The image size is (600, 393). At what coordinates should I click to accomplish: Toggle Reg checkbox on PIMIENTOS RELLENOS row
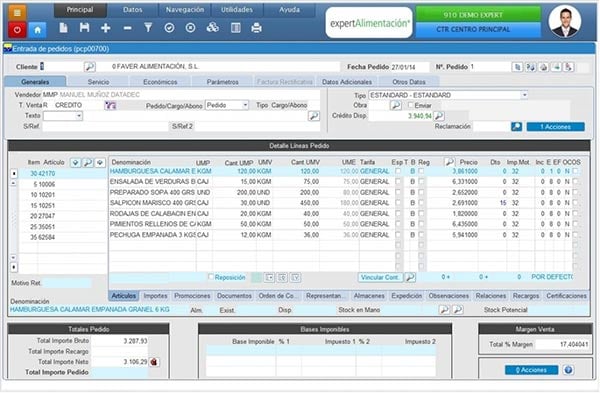tap(421, 224)
